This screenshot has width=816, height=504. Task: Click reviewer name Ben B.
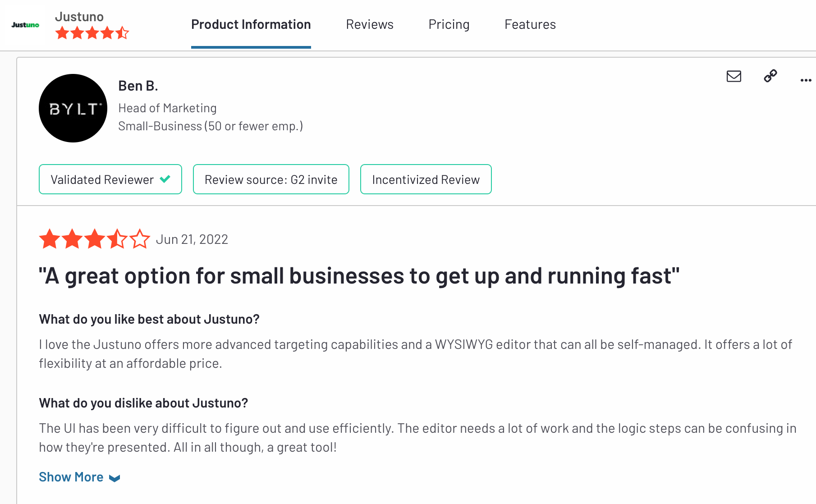pos(138,86)
